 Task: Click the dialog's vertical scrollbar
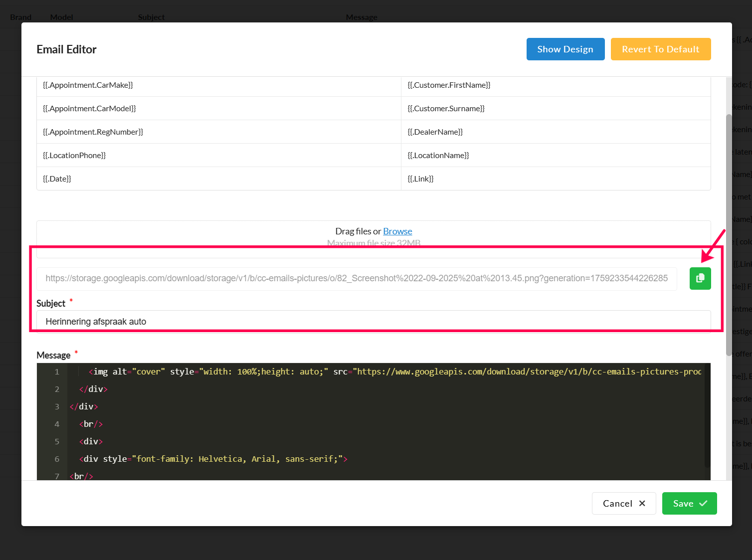(729, 234)
